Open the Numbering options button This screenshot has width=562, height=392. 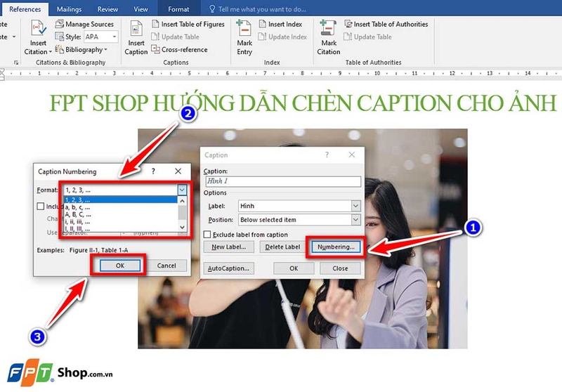(336, 247)
